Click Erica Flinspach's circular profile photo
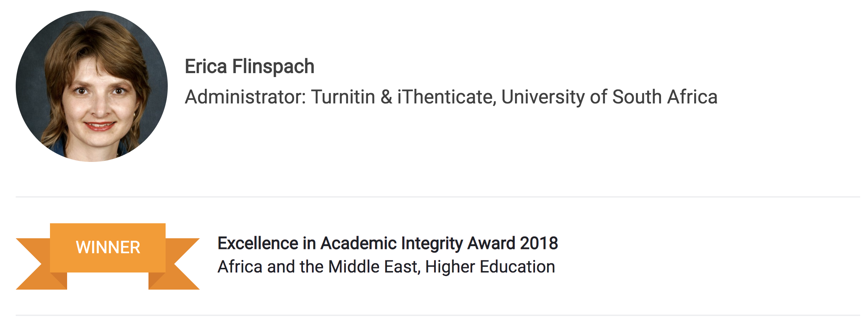The image size is (868, 326). coord(92,86)
